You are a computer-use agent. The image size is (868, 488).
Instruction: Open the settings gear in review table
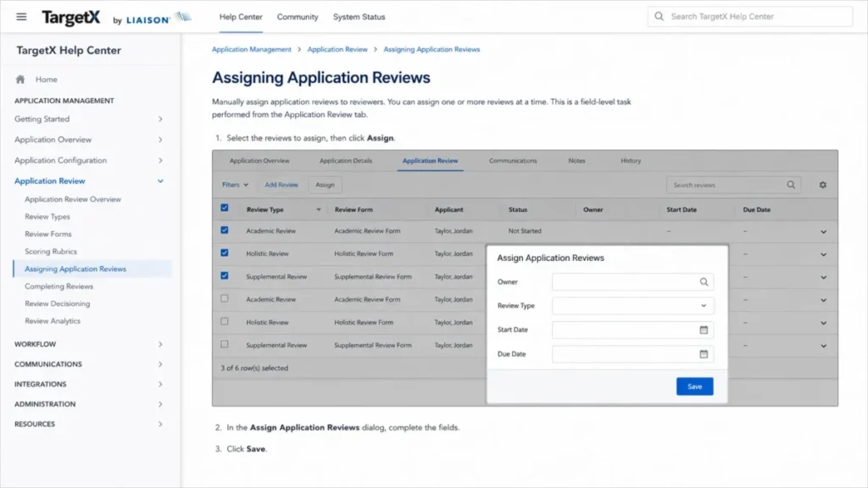(822, 185)
